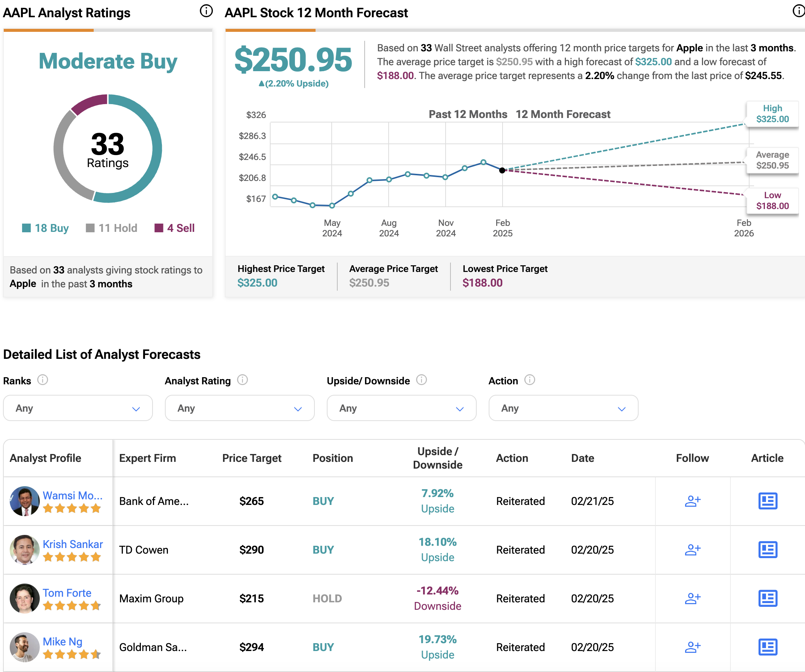Click the 18.10% Upside value
805x672 pixels.
click(x=437, y=550)
